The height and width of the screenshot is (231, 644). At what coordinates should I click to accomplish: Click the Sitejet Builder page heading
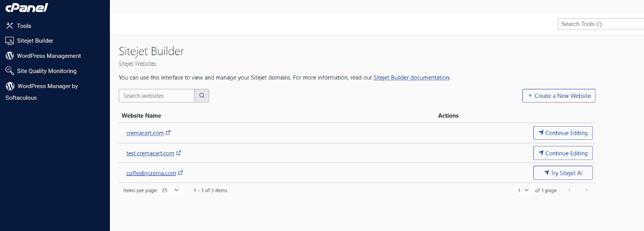pos(151,51)
